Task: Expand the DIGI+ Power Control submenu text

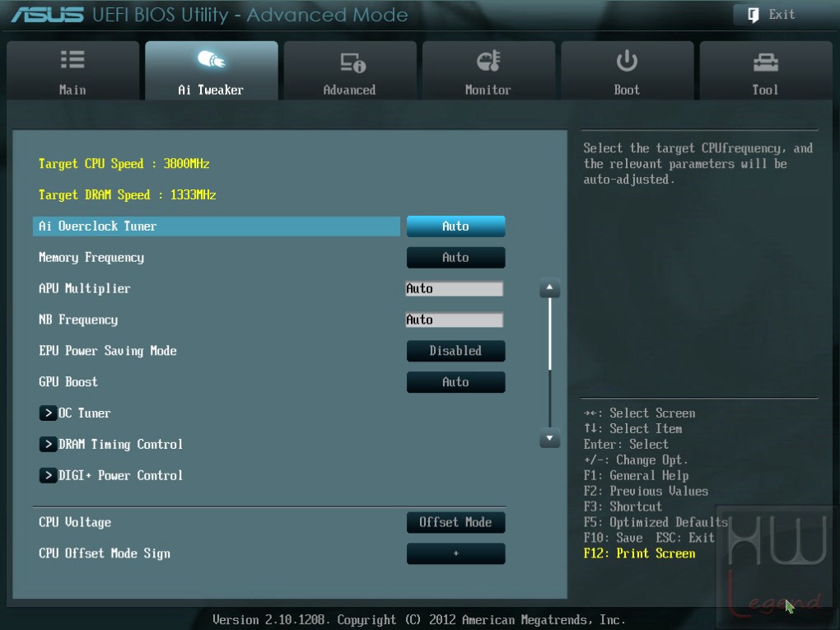Action: point(120,475)
